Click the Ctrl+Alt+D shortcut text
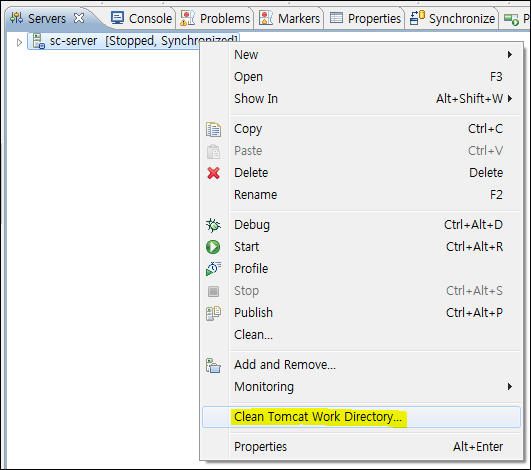Image resolution: width=531 pixels, height=470 pixels. pos(473,225)
